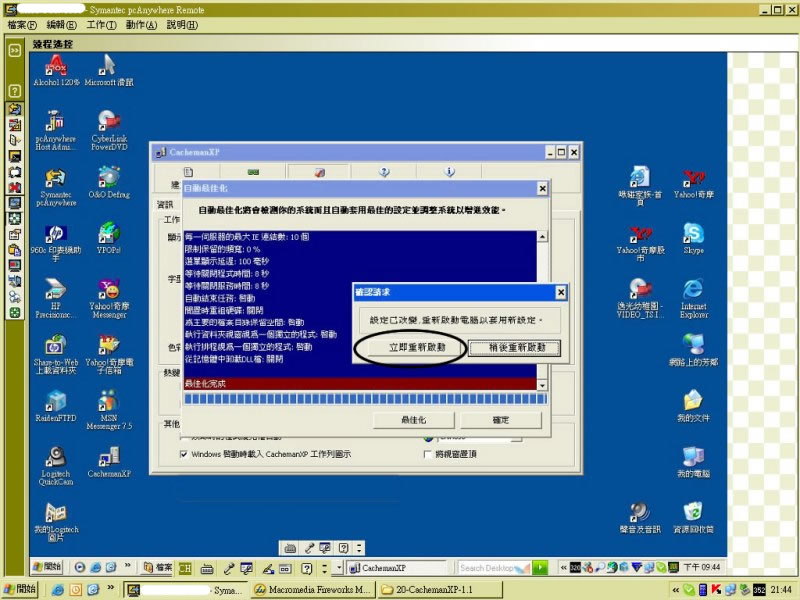800x600 pixels.
Task: Open the 動作(A) menu
Action: [x=141, y=25]
